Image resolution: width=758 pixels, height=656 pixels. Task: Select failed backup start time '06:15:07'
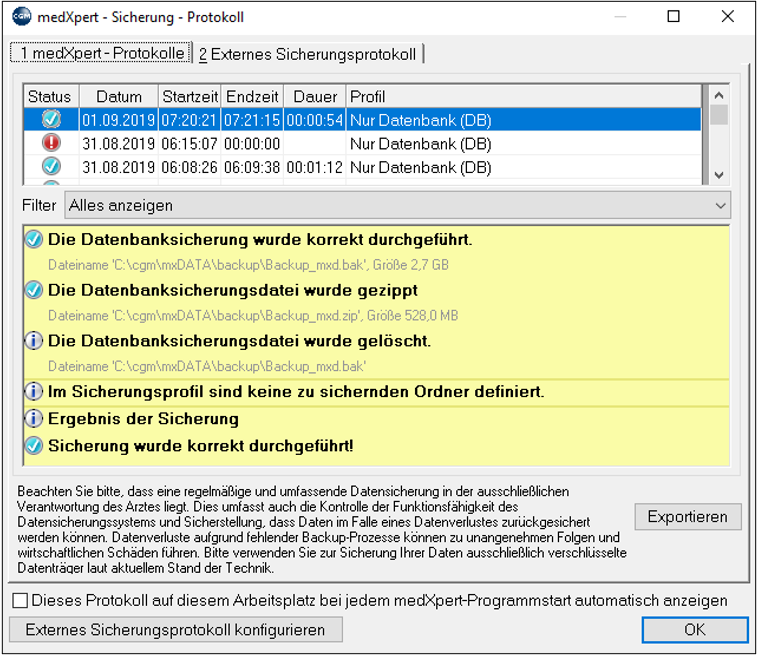[189, 144]
